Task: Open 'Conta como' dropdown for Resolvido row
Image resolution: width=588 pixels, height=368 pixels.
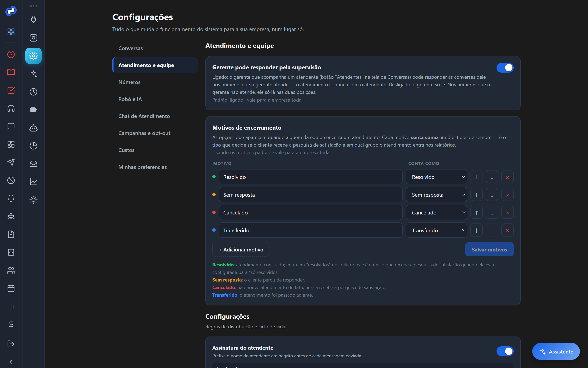Action: (x=436, y=177)
